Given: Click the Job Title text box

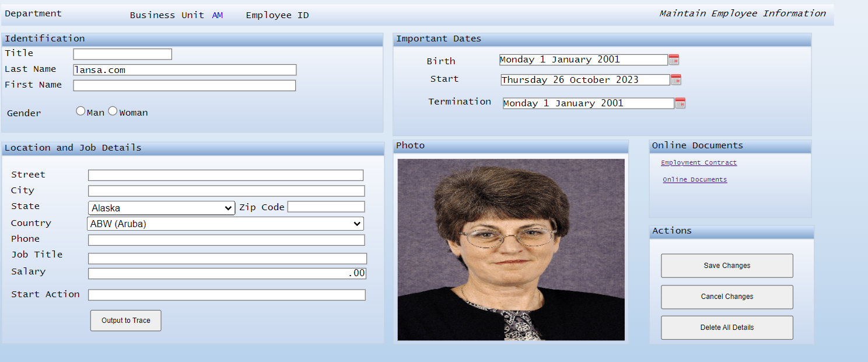Looking at the screenshot, I should (x=227, y=259).
